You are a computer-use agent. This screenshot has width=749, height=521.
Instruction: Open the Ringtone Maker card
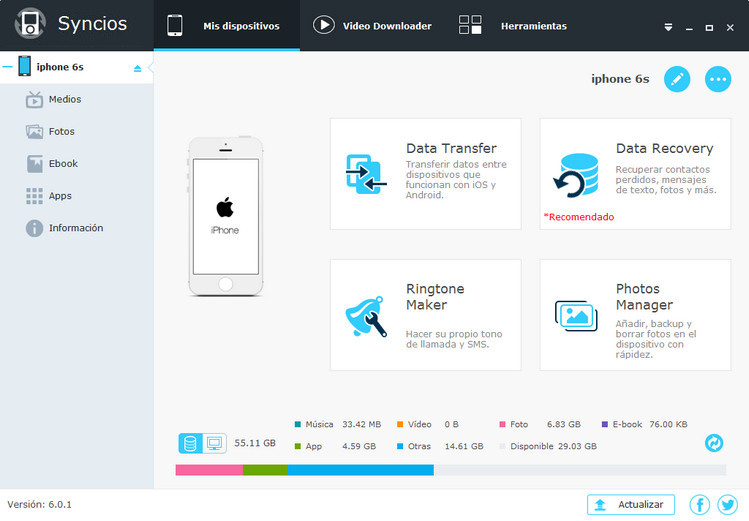426,315
